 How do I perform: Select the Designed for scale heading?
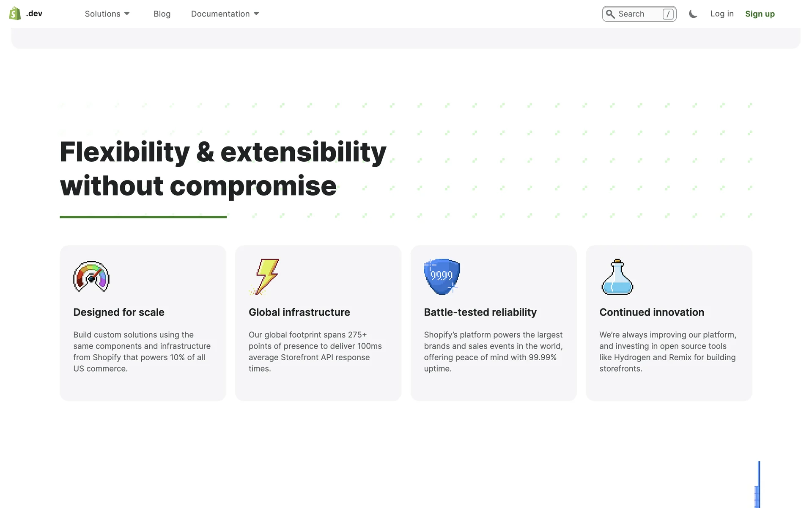pyautogui.click(x=119, y=312)
